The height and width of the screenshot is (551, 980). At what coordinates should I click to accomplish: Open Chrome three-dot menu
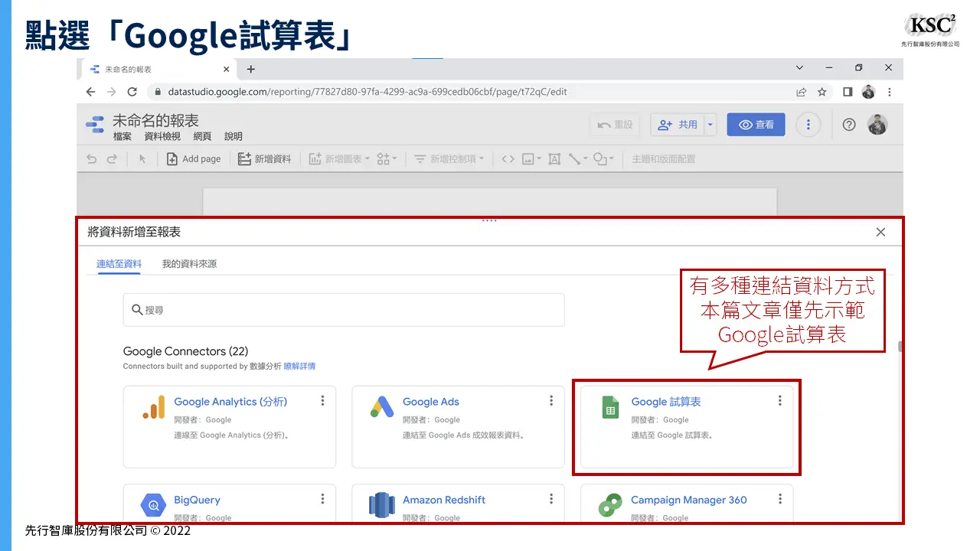coord(889,92)
